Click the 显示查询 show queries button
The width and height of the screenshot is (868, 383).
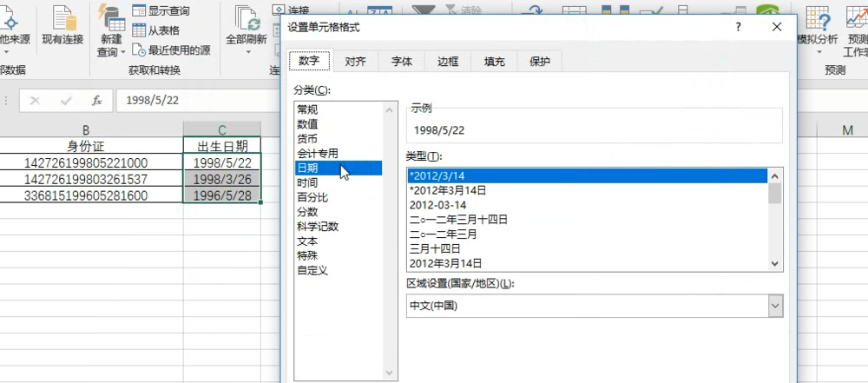[161, 11]
